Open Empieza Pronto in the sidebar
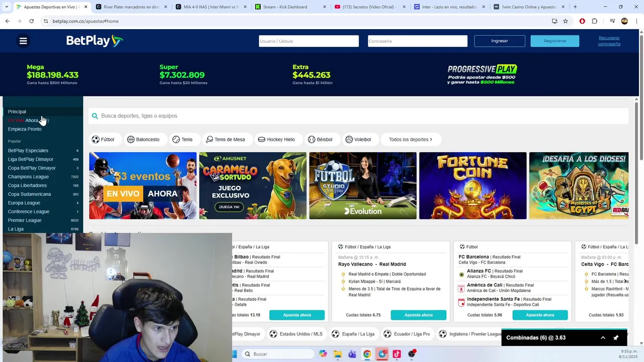644x362 pixels. click(25, 129)
